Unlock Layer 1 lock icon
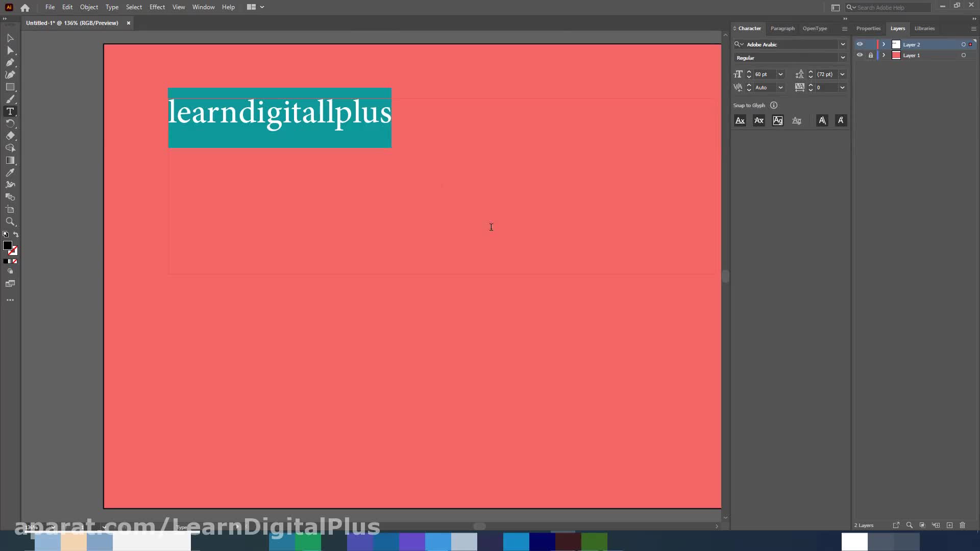This screenshot has height=551, width=980. [871, 55]
